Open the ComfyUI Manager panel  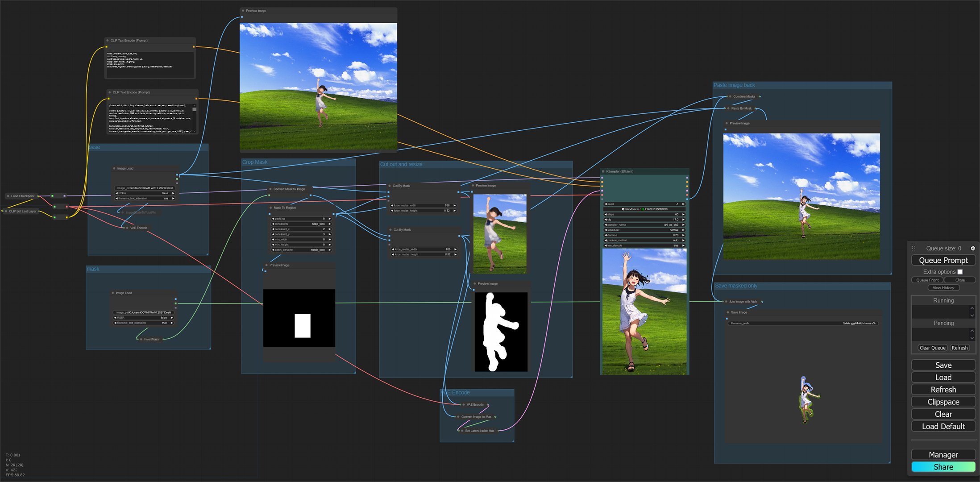(x=943, y=454)
